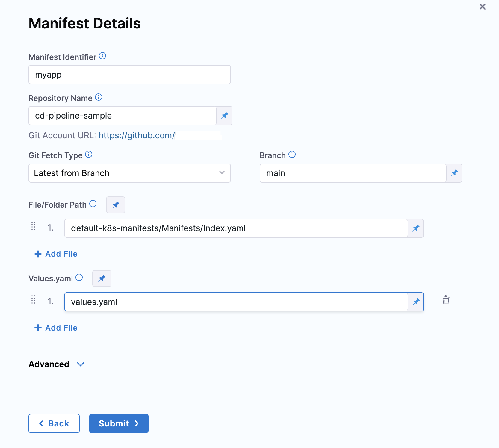Click pin icon next to Values.yaml label
Image resolution: width=499 pixels, height=448 pixels.
pos(102,279)
